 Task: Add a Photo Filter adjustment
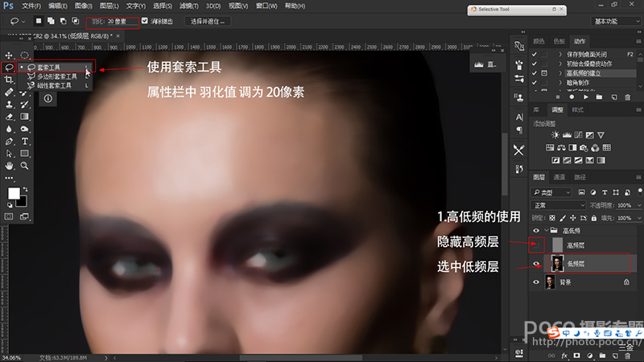(x=584, y=147)
